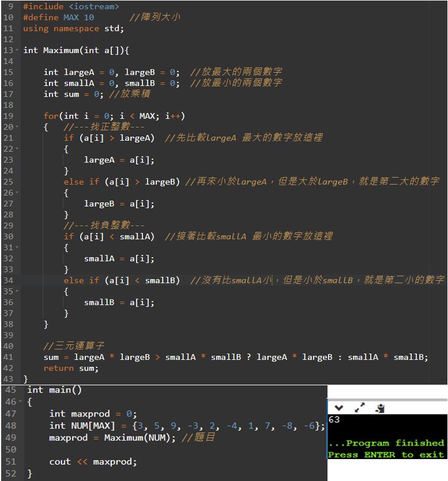Fold the largeA if block at line 22
The height and width of the screenshot is (481, 448).
click(x=18, y=149)
